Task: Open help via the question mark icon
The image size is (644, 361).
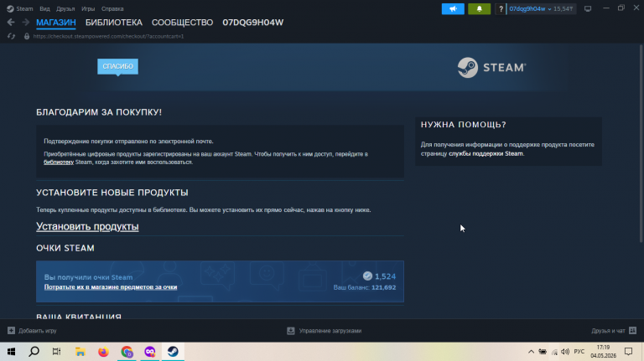Action: [x=501, y=8]
